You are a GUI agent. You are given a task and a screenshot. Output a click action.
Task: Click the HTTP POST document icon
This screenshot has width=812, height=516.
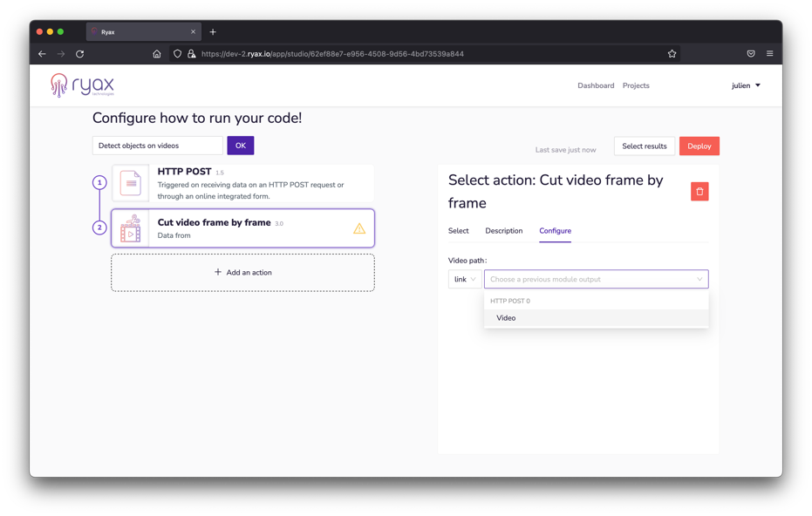point(130,183)
